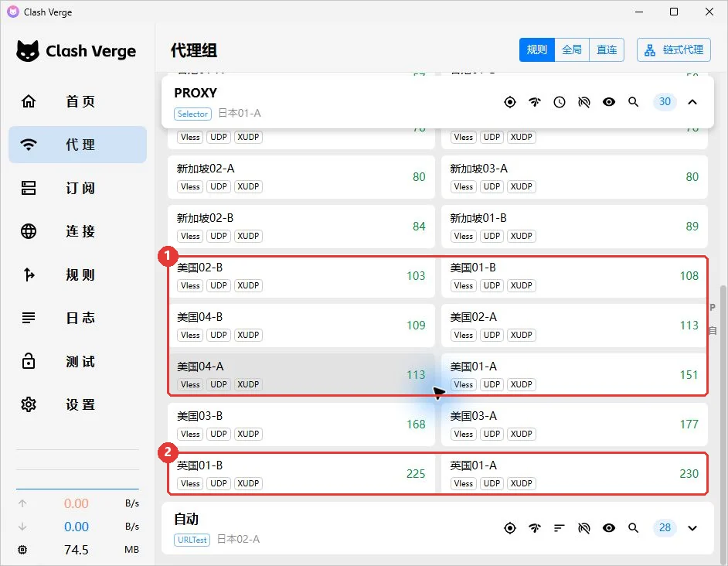The image size is (728, 566).
Task: Click the lines icon beside 日志
Action: click(x=29, y=318)
